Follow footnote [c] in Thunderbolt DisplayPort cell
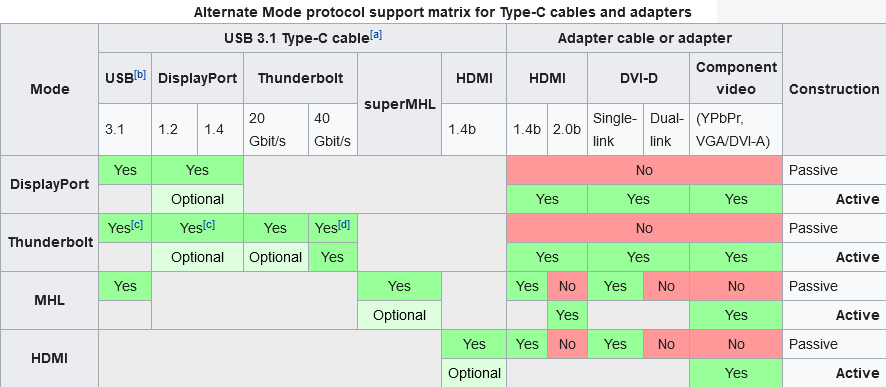The width and height of the screenshot is (886, 387). click(x=209, y=225)
